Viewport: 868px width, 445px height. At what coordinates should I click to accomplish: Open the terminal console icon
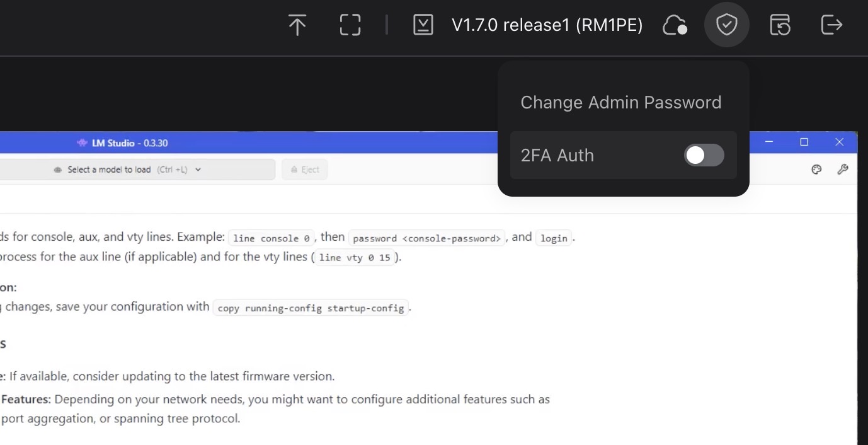click(x=423, y=25)
